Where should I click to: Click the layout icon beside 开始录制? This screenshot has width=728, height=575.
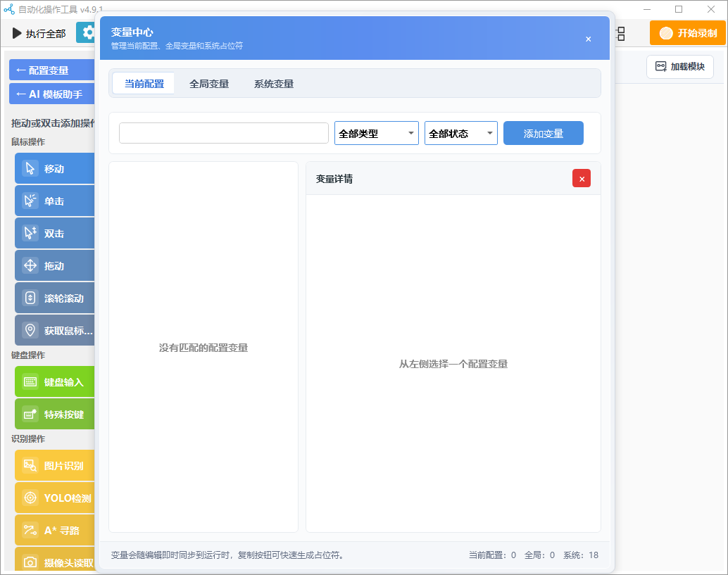(621, 33)
